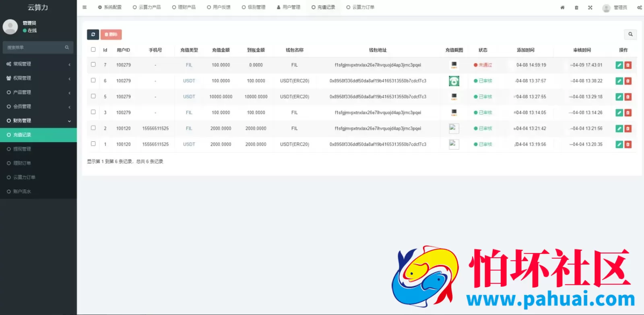
Task: Check the checkbox for record Id 5
Action: click(93, 96)
